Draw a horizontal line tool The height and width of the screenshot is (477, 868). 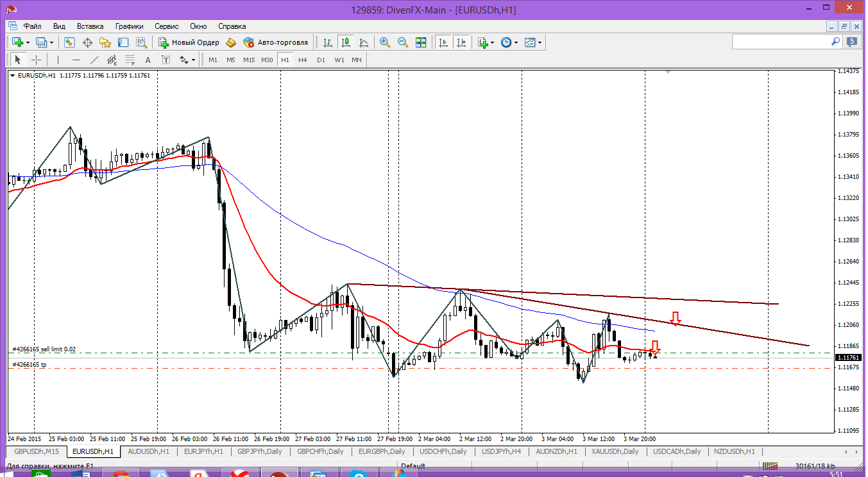coord(76,60)
